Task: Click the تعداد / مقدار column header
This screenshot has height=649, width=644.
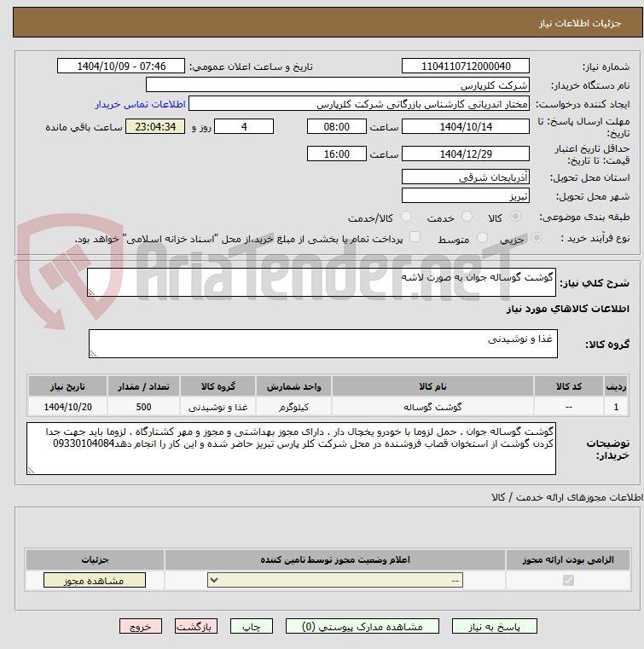Action: tap(143, 386)
